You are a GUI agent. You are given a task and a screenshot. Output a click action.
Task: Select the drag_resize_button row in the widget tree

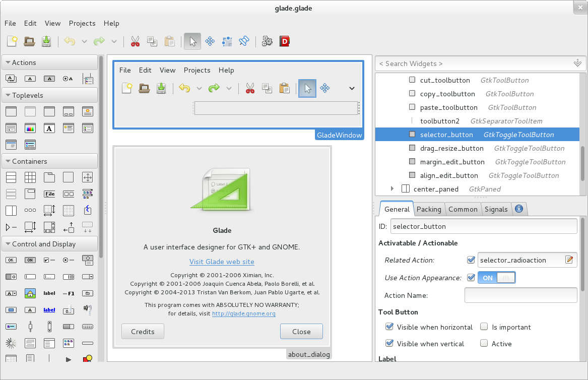pyautogui.click(x=477, y=148)
